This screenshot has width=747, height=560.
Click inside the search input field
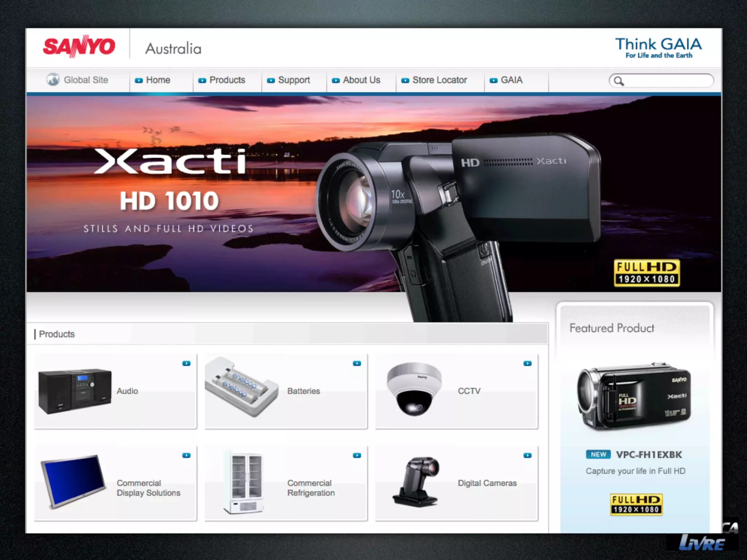(667, 81)
